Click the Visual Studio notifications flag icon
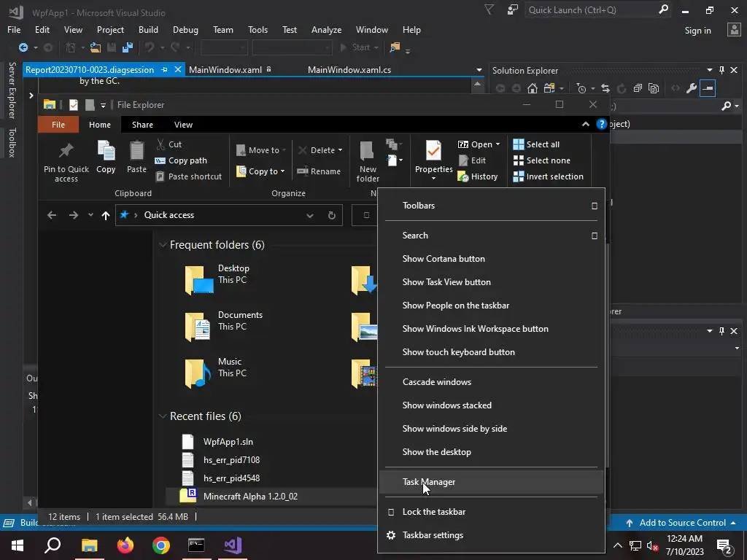The height and width of the screenshot is (560, 747). (489, 9)
